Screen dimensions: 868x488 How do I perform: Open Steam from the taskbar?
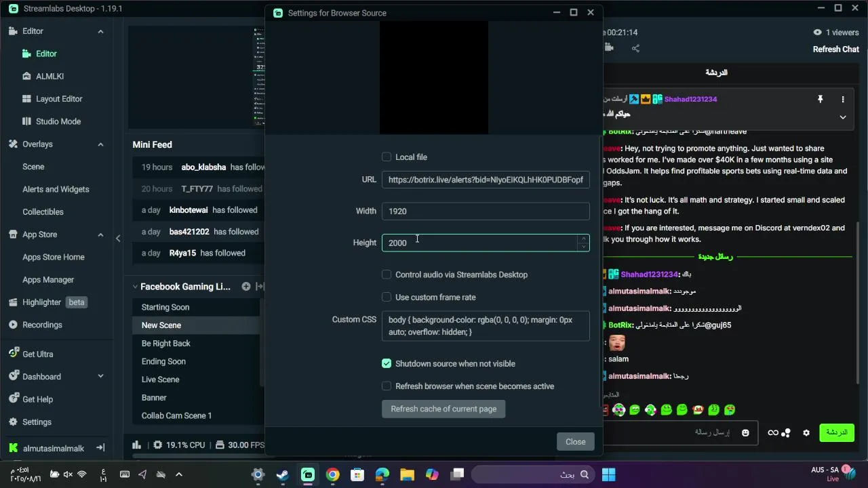283,474
